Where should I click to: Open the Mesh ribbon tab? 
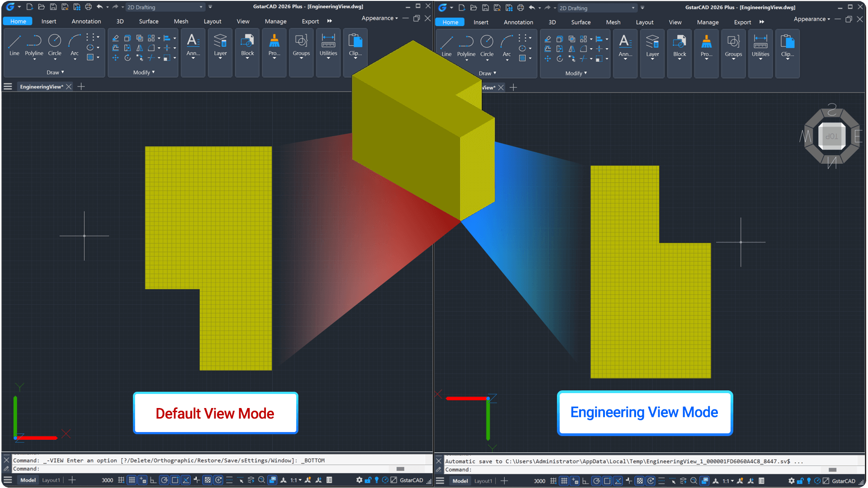click(x=181, y=21)
